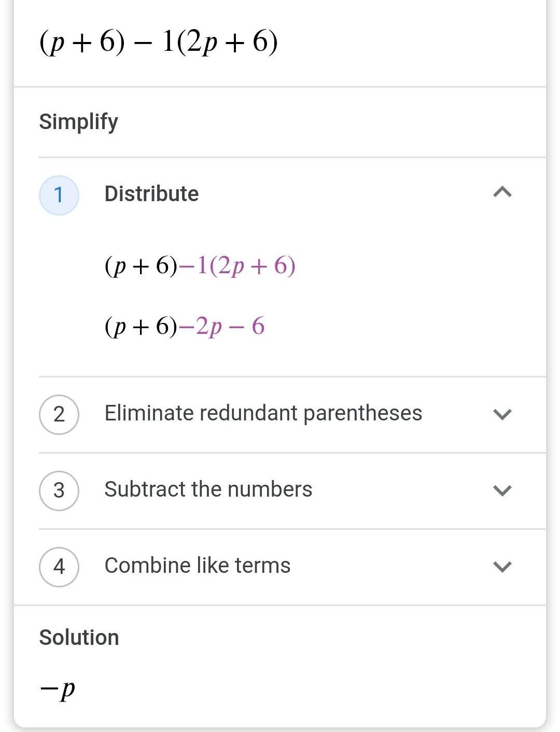Viewport: 560px width, 732px height.
Task: Select the −p solution result
Action: tap(58, 689)
